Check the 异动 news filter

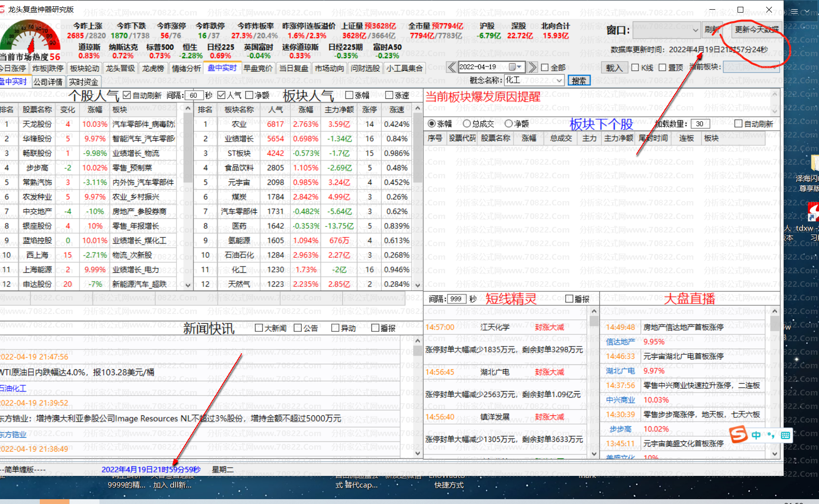[x=335, y=328]
